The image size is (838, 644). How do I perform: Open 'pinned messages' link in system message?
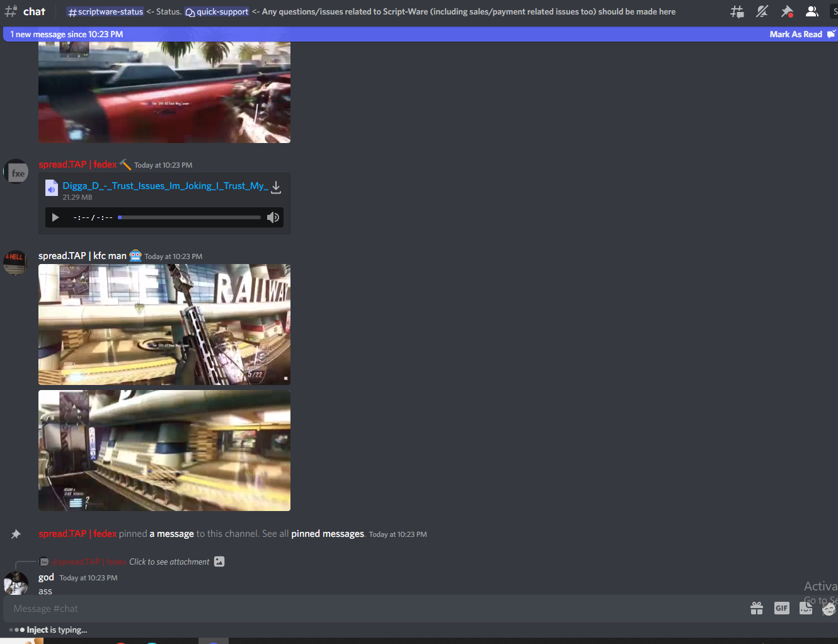[328, 534]
